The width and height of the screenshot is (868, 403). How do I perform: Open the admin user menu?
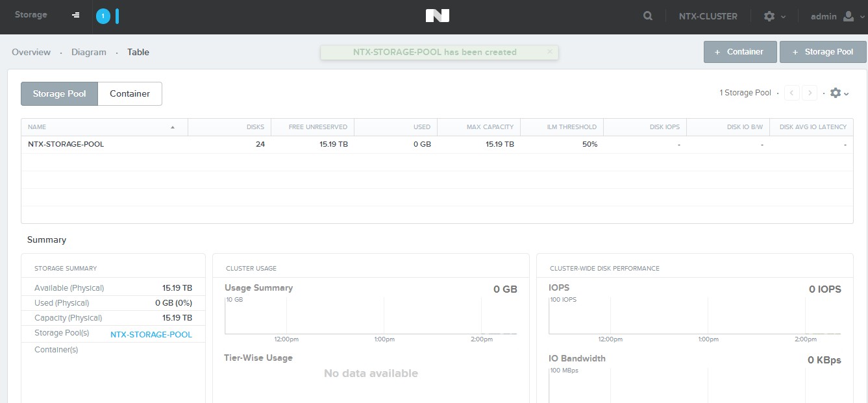point(823,16)
